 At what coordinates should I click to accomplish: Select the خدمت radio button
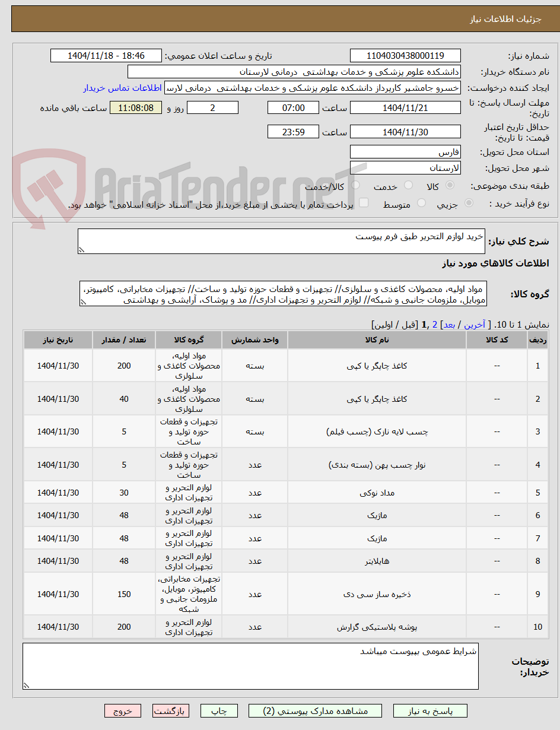click(408, 186)
